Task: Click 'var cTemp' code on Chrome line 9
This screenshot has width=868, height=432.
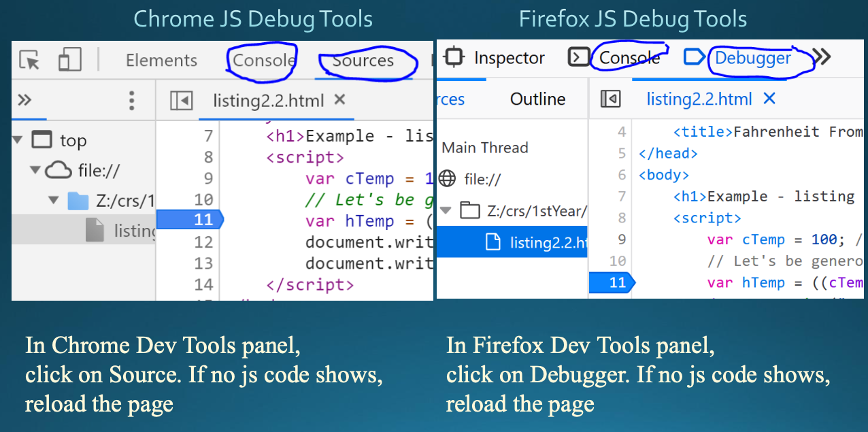Action: coord(350,179)
